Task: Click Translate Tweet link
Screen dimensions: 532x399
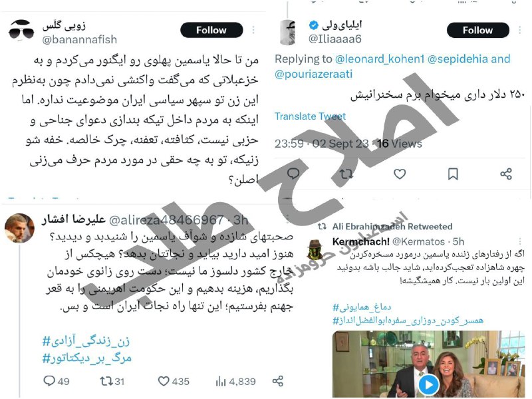Action: 310,116
